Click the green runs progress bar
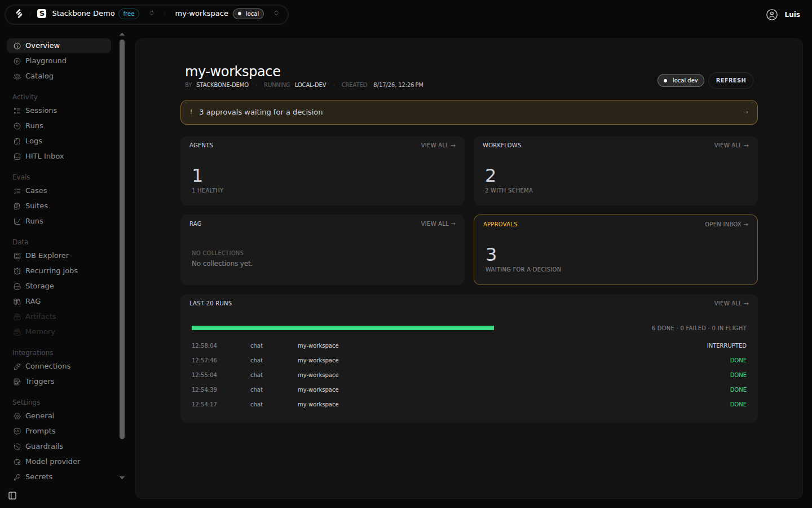The width and height of the screenshot is (812, 508). click(x=343, y=328)
